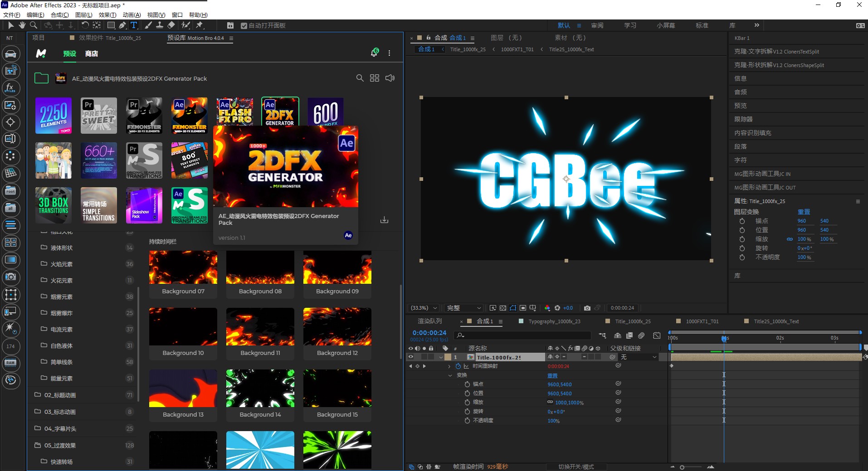
Task: Open Motion Bro notifications bell
Action: [x=374, y=53]
